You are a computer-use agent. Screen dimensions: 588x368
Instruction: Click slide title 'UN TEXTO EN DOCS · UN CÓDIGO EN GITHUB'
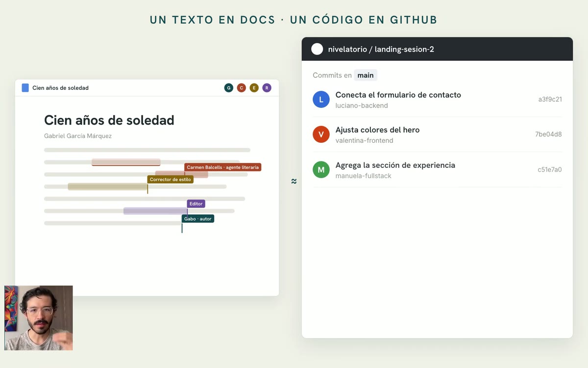tap(294, 20)
